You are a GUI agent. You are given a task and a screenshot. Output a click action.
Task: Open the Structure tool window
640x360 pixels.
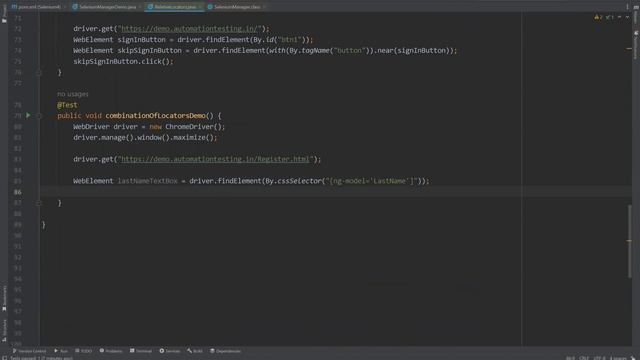click(x=4, y=330)
